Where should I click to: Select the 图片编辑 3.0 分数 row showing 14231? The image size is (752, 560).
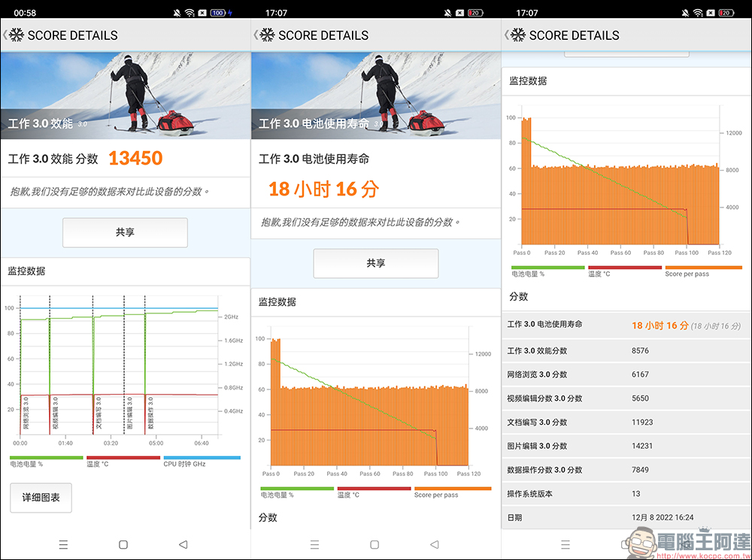pyautogui.click(x=626, y=446)
